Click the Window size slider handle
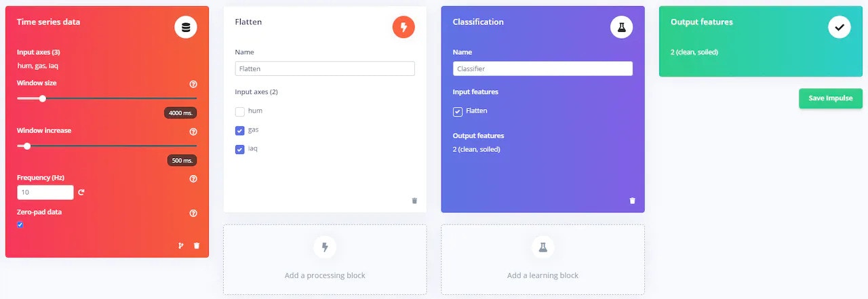868x299 pixels. 42,98
